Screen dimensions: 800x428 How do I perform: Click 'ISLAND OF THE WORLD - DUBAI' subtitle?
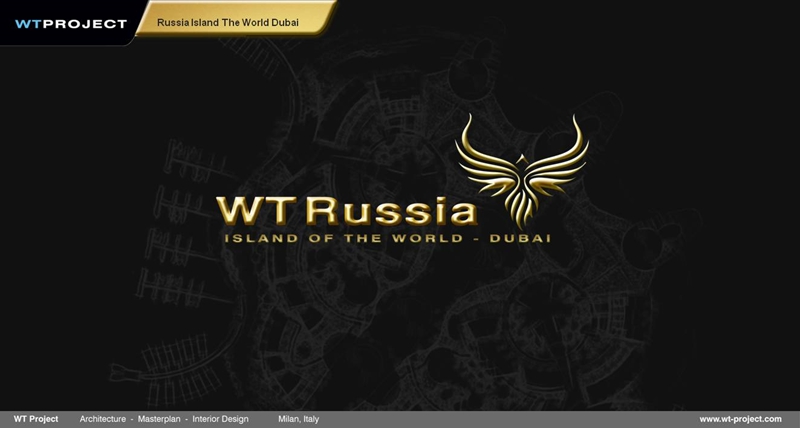pyautogui.click(x=388, y=238)
